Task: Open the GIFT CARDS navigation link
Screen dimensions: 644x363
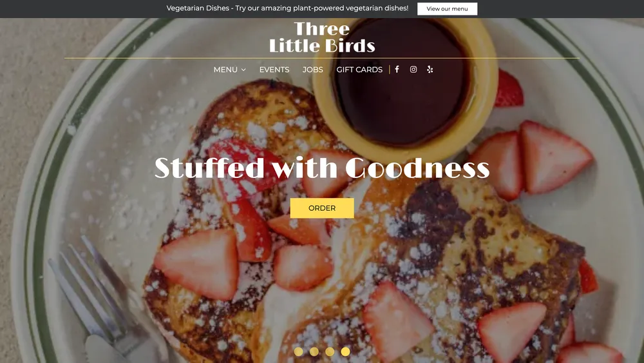Action: [359, 70]
